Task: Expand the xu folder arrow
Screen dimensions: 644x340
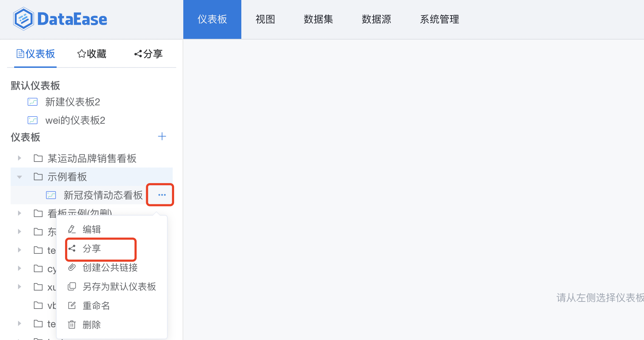Action: click(x=19, y=287)
